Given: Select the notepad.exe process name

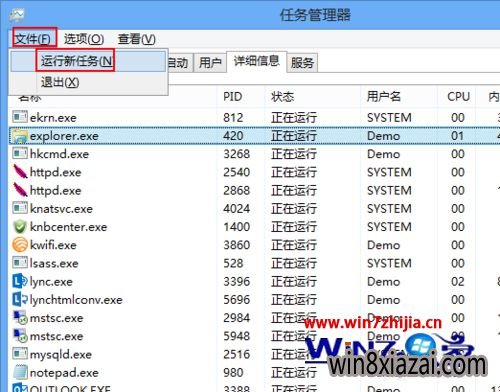Looking at the screenshot, I should [64, 373].
